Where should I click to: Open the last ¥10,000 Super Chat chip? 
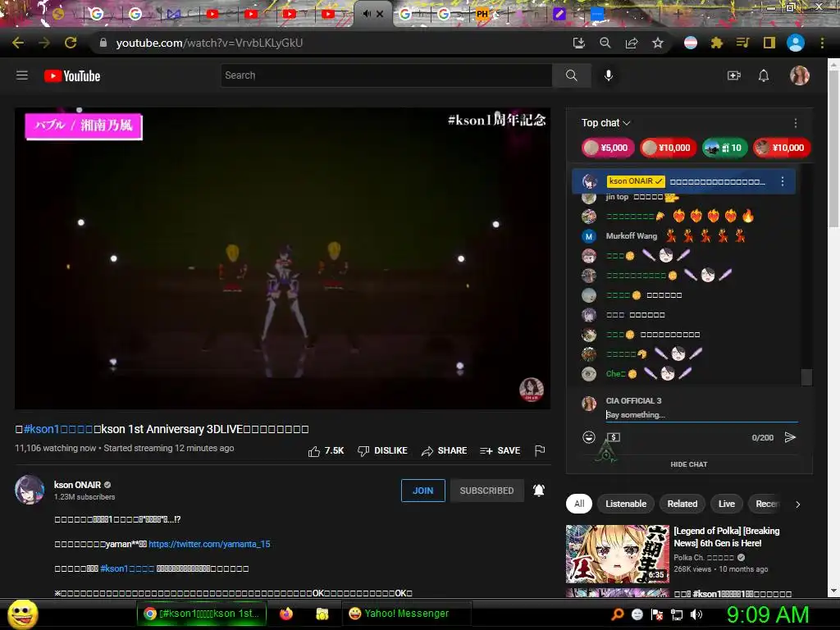point(782,148)
